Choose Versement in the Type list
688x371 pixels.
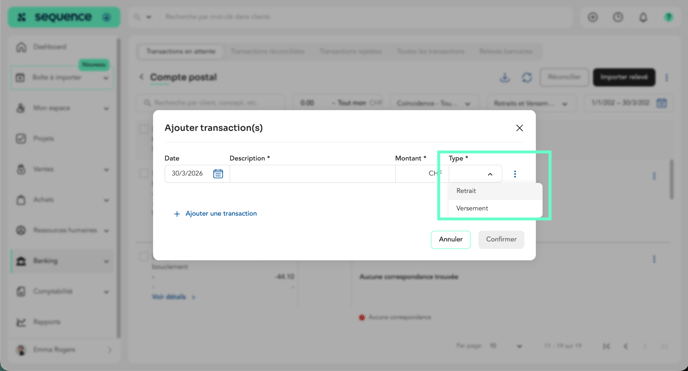(x=495, y=208)
